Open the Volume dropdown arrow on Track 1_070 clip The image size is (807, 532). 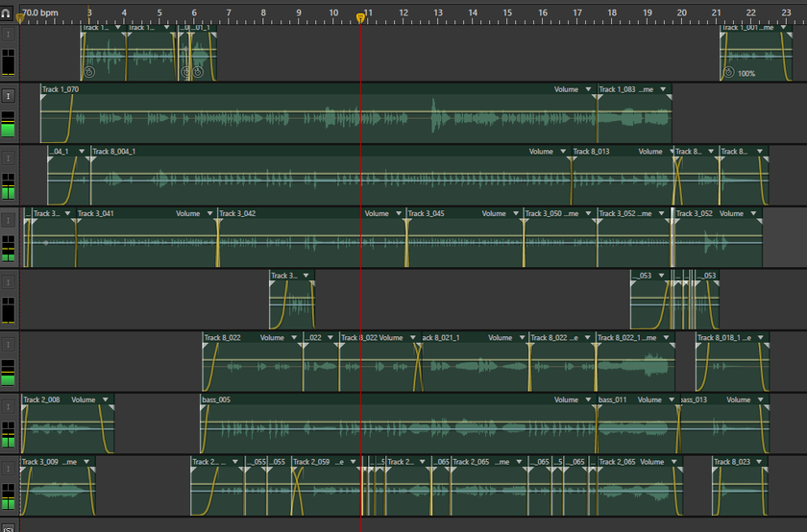(588, 89)
